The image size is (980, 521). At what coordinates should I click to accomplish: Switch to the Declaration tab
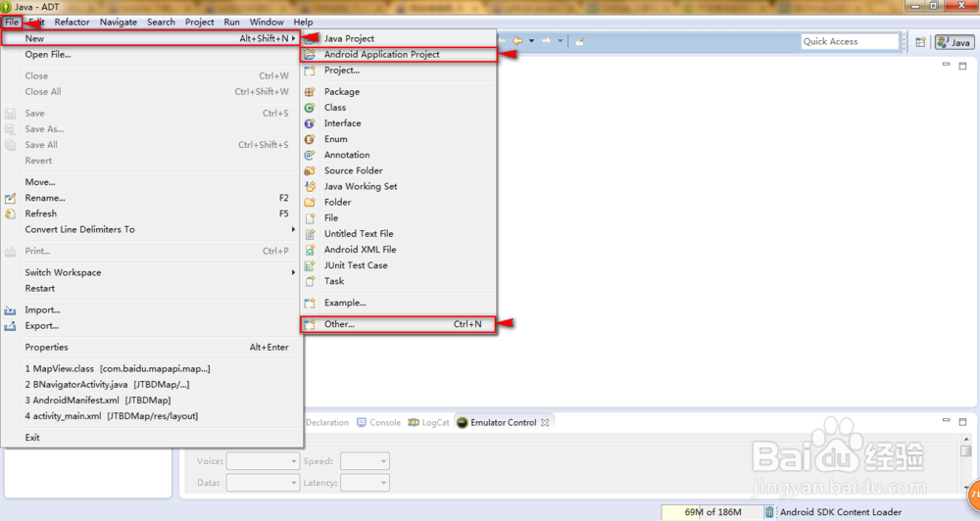coord(327,423)
